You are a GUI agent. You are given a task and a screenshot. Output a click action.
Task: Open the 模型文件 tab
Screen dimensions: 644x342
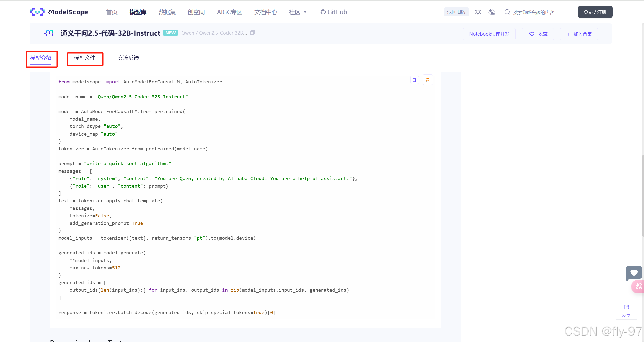[x=85, y=58]
